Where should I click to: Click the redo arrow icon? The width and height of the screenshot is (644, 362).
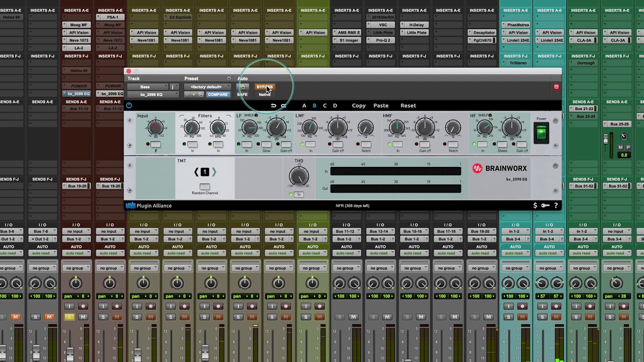(x=283, y=106)
